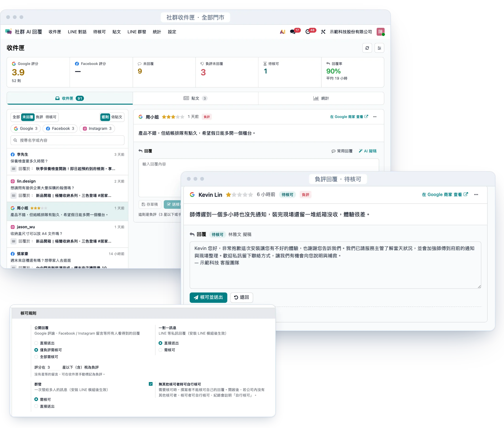
Task: Open the user avatar 陳 menu
Action: pyautogui.click(x=380, y=32)
